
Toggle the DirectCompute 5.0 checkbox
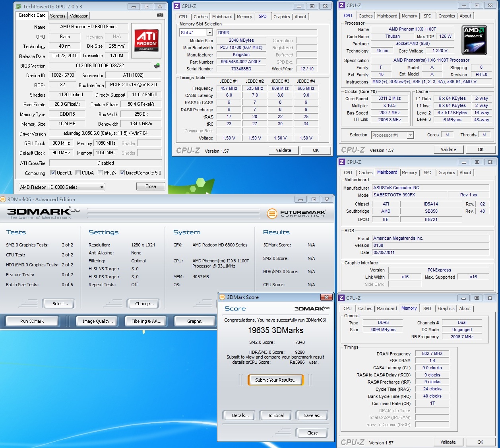click(x=122, y=173)
